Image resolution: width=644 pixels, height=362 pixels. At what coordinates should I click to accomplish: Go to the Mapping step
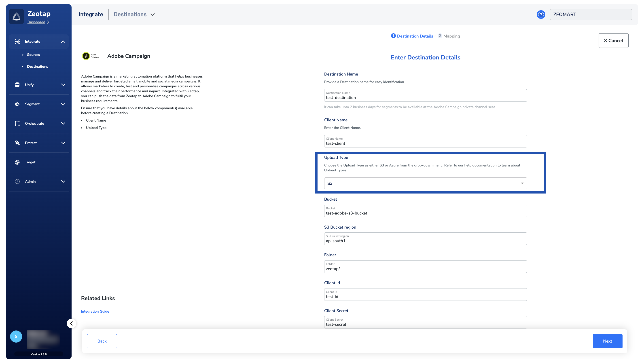click(451, 36)
